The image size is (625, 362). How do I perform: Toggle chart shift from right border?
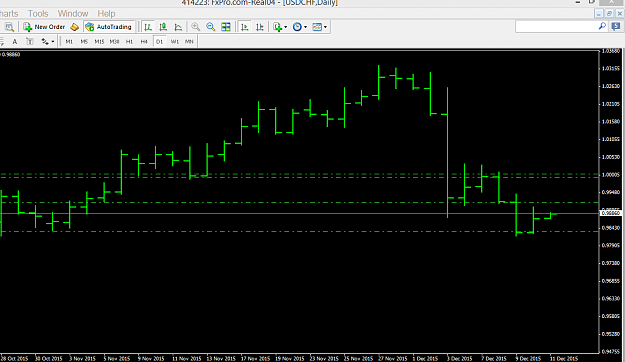[x=260, y=27]
